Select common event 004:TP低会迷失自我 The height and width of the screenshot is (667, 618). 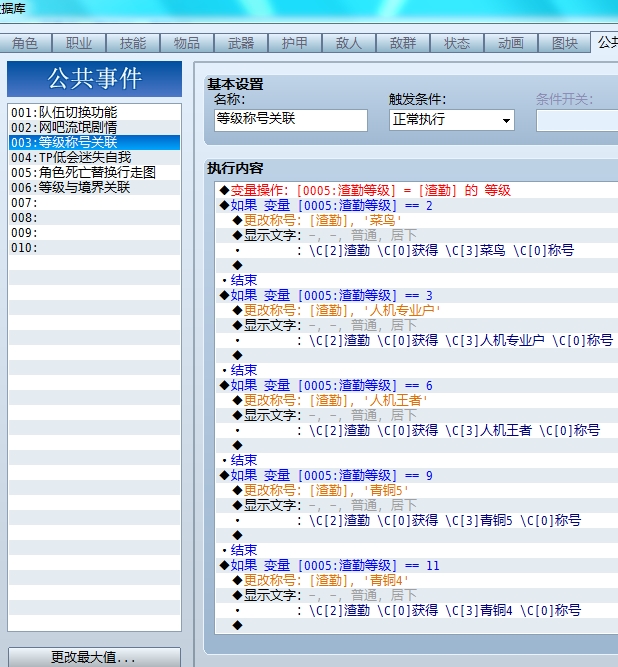pos(94,157)
